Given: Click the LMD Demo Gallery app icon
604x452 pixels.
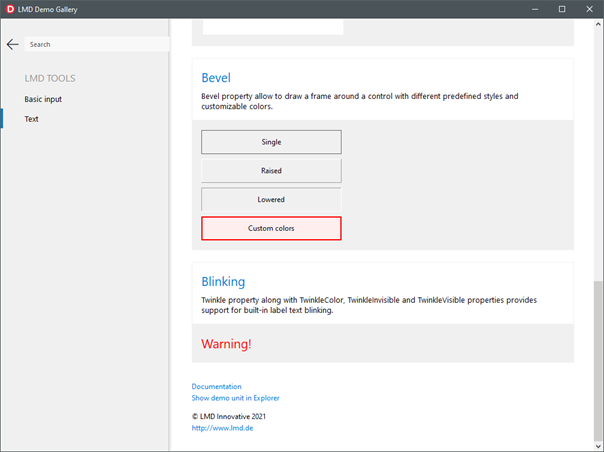Looking at the screenshot, I should 11,9.
